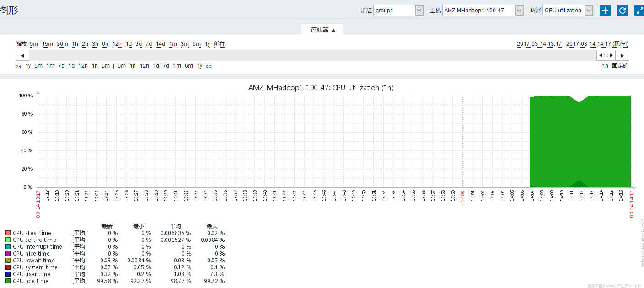Image resolution: width=644 pixels, height=288 pixels.
Task: Click the timeline zoom-out handle control
Action: click(606, 55)
